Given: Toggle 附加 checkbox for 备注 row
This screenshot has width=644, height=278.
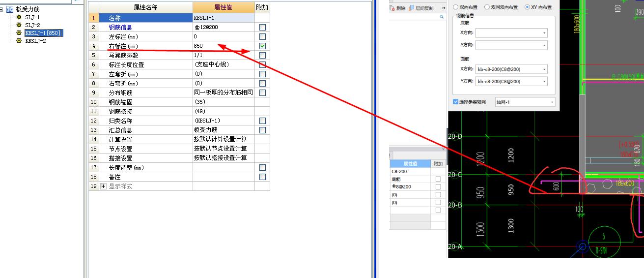Looking at the screenshot, I should 262,177.
